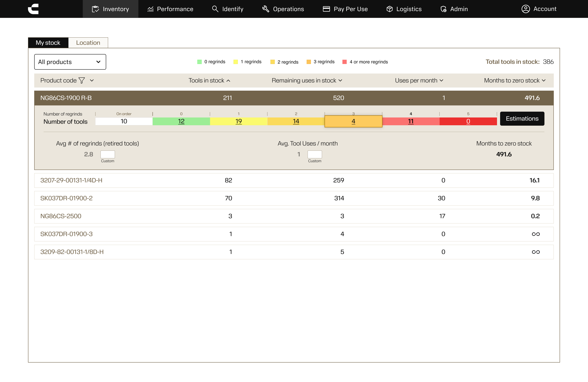Screen dimensions: 588x382
Task: Click the Product code filter funnel
Action: pos(81,81)
